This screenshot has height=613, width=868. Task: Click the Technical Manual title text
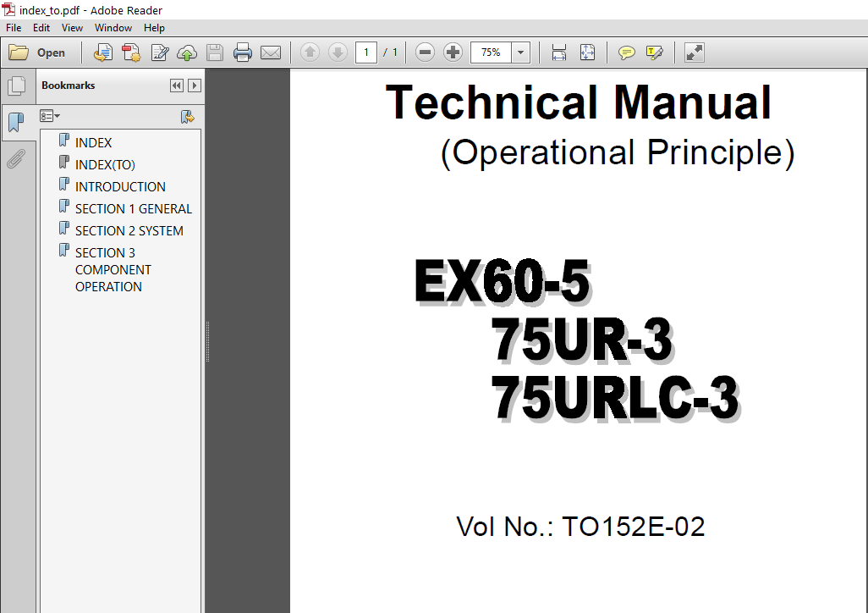[579, 102]
